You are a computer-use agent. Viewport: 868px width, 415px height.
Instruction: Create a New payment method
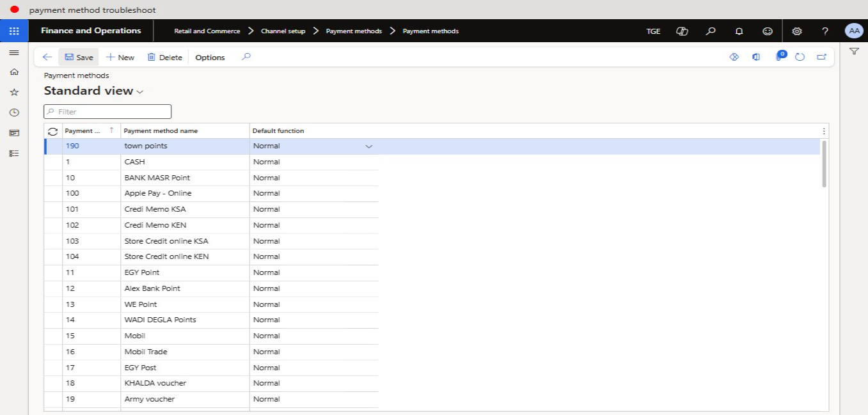(x=120, y=57)
